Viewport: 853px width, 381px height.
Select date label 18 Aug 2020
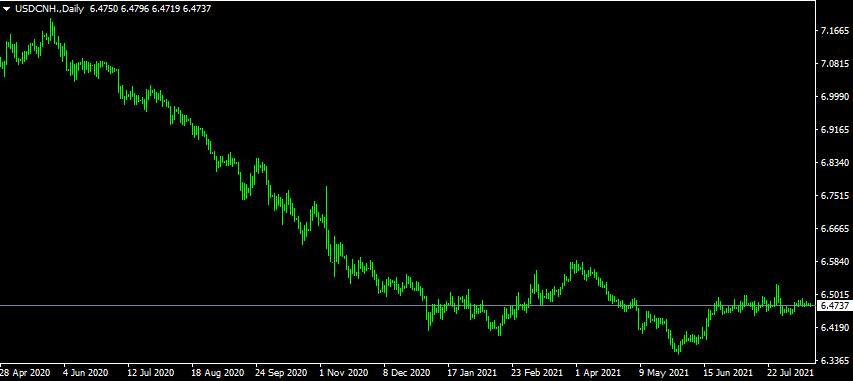click(x=217, y=373)
